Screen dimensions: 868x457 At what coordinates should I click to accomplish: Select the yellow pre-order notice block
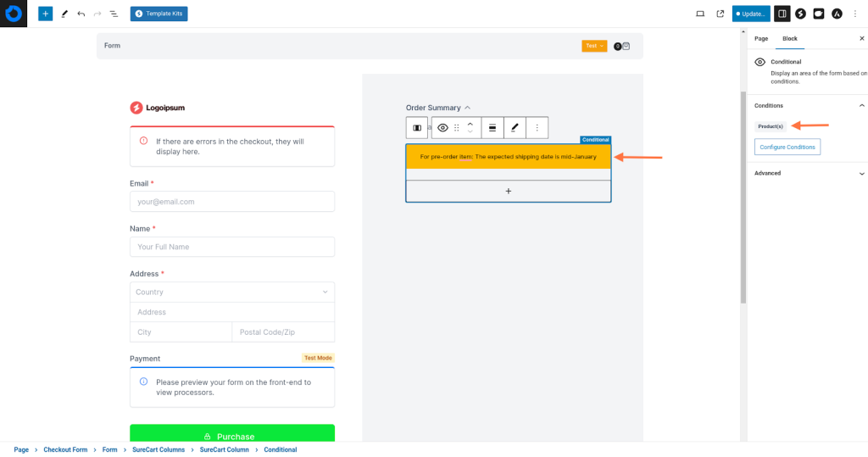[x=508, y=157]
